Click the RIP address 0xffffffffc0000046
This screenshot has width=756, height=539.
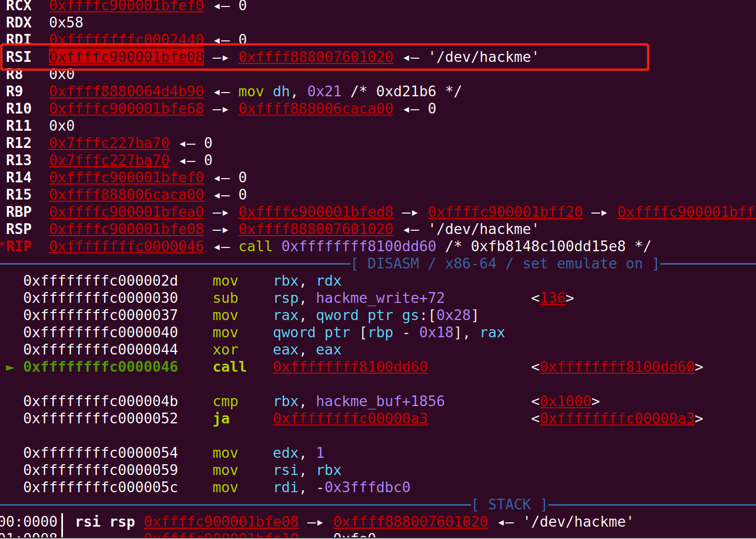point(126,246)
